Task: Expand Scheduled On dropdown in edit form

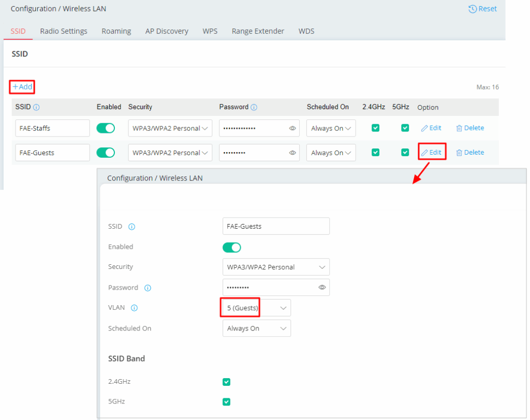Action: (x=256, y=328)
